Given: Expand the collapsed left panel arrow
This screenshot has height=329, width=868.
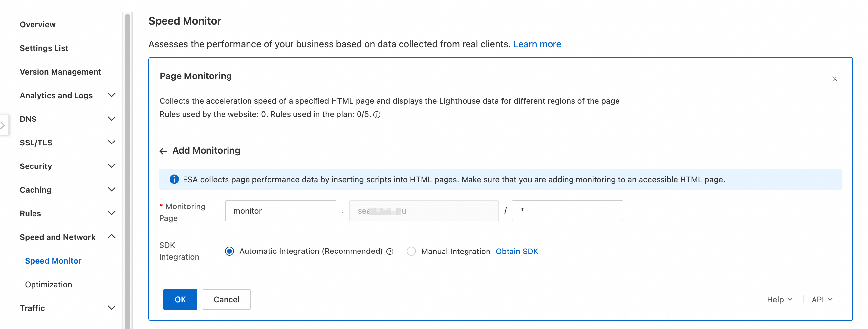Looking at the screenshot, I should 3,125.
